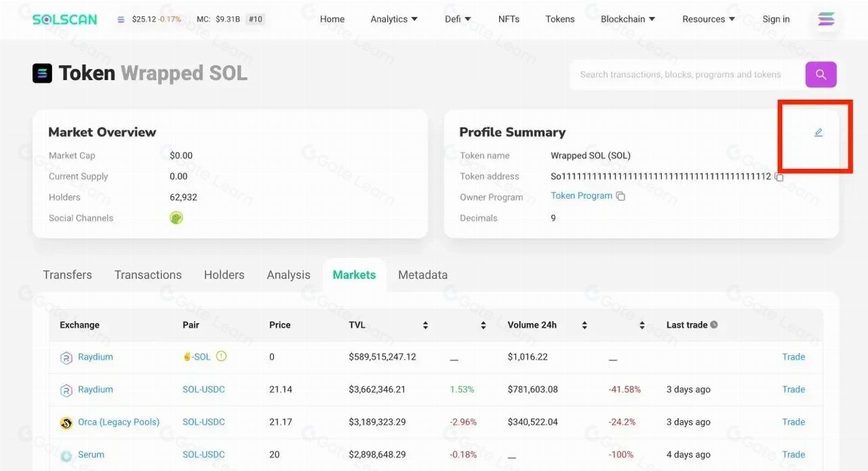
Task: Click Trade for Orca (Legacy Pools) row
Action: [x=793, y=422]
